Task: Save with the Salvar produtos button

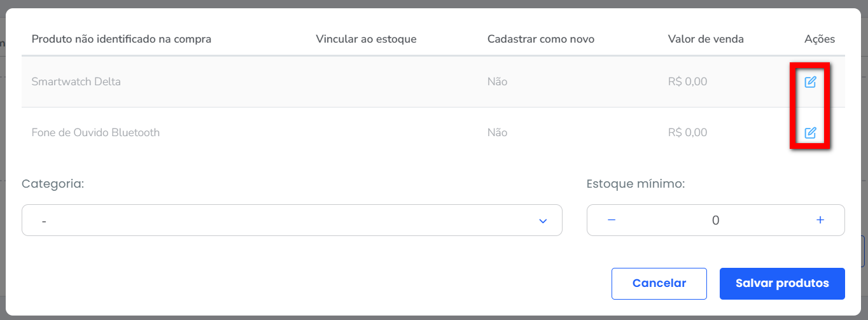Action: coord(782,283)
